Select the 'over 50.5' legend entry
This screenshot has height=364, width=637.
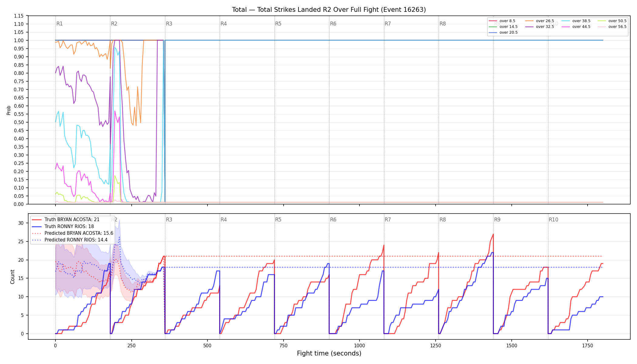point(612,21)
